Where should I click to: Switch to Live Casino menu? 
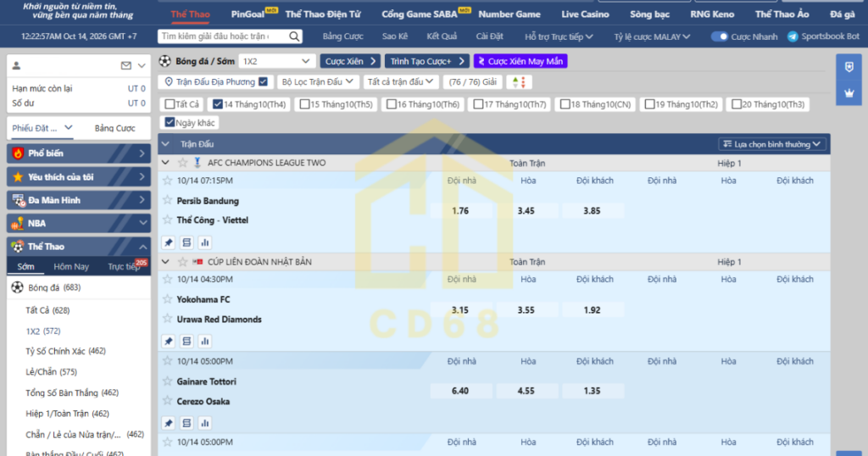[585, 14]
